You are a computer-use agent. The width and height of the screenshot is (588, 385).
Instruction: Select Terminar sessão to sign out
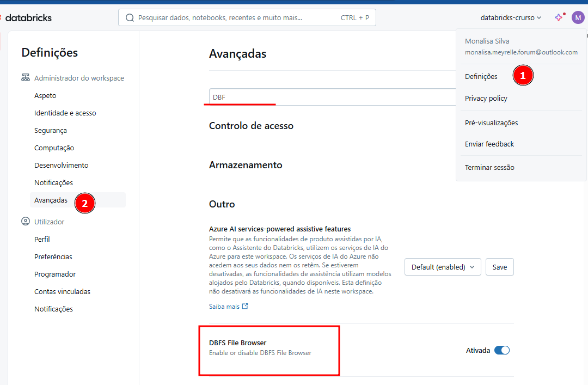tap(489, 167)
